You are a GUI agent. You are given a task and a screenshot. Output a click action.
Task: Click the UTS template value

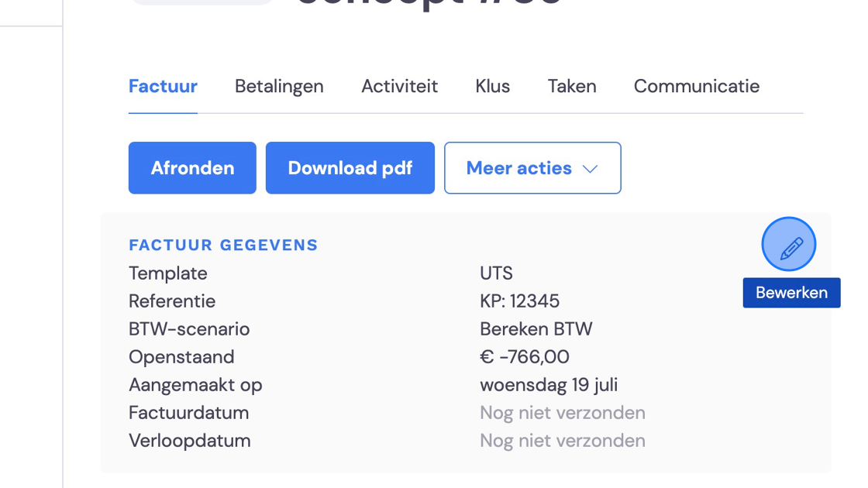(x=497, y=273)
